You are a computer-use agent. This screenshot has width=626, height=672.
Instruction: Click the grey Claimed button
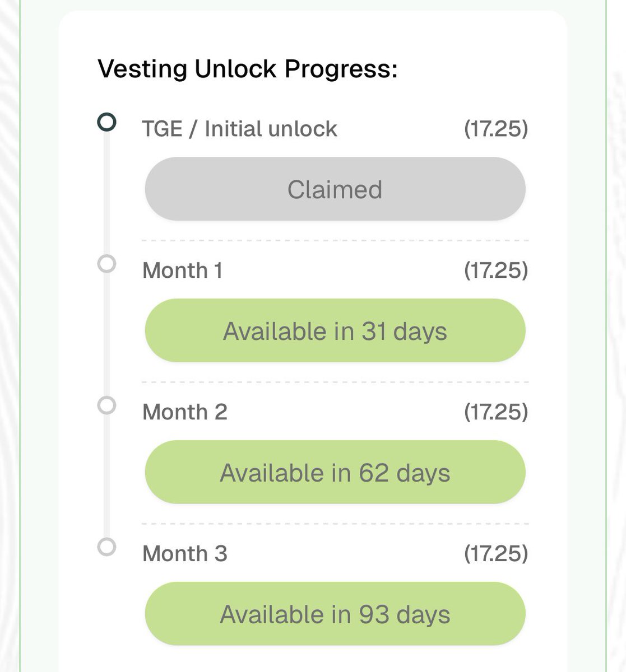[x=335, y=189]
